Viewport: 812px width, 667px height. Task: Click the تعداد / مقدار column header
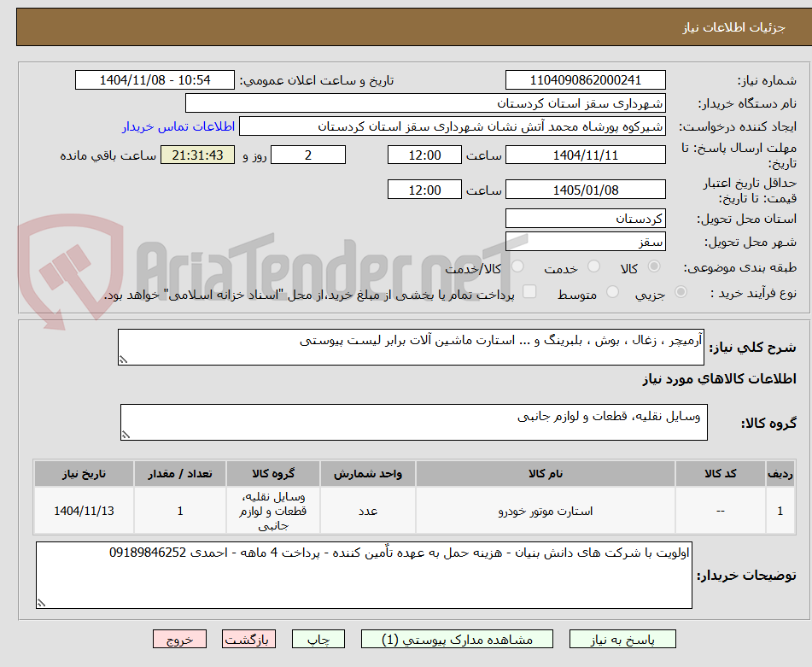179,473
